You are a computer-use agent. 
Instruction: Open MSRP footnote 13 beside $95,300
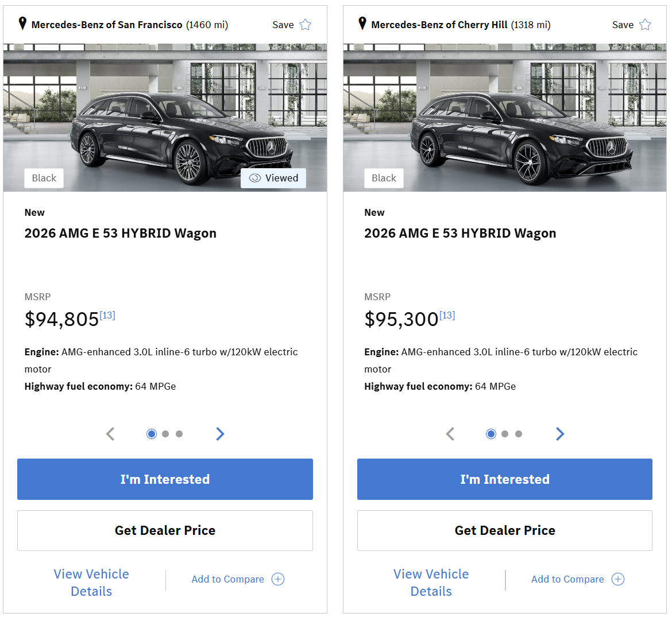click(447, 315)
